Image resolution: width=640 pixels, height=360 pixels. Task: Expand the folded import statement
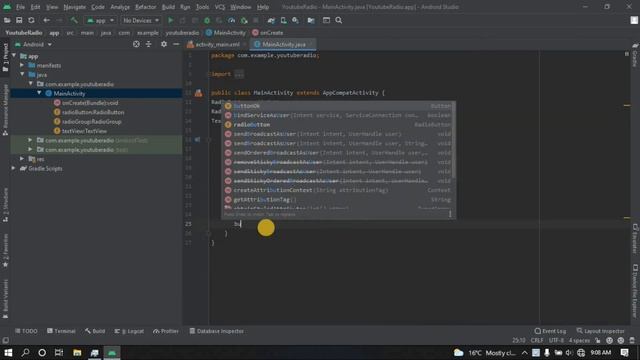(x=239, y=74)
